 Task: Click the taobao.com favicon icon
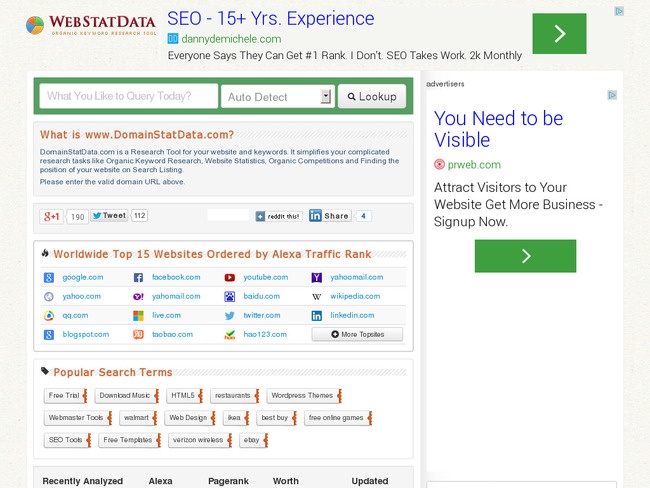click(x=138, y=334)
